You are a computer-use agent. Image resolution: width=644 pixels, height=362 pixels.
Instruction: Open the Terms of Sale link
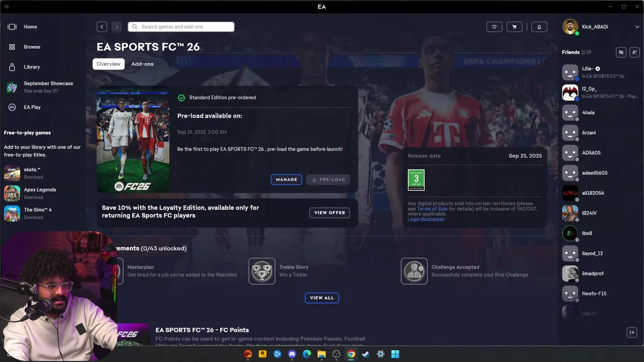pyautogui.click(x=432, y=209)
